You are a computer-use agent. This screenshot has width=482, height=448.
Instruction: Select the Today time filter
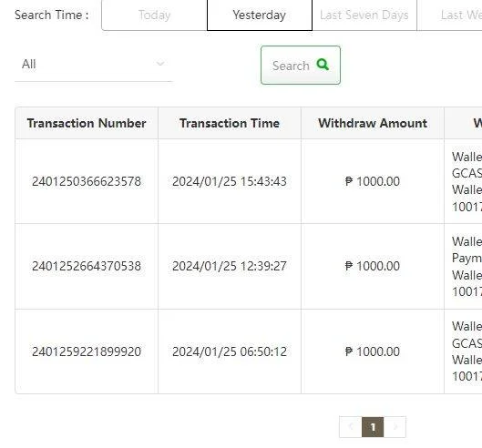[x=154, y=15]
